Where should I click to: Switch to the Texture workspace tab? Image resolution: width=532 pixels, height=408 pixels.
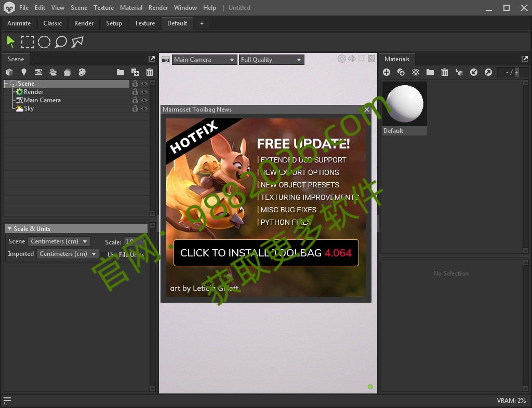coord(144,23)
